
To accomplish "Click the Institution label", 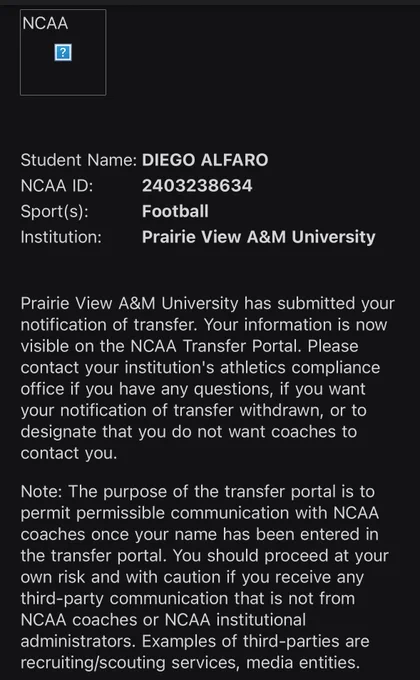I will [x=61, y=237].
